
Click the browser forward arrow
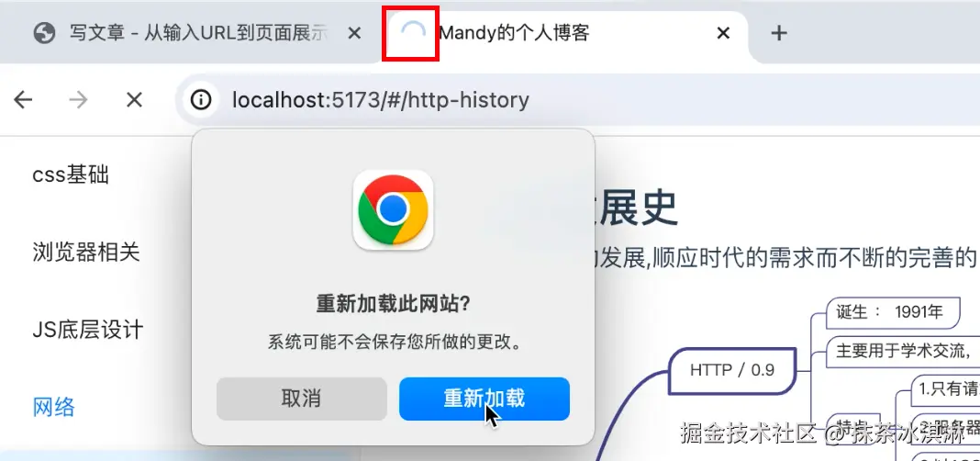click(x=78, y=99)
